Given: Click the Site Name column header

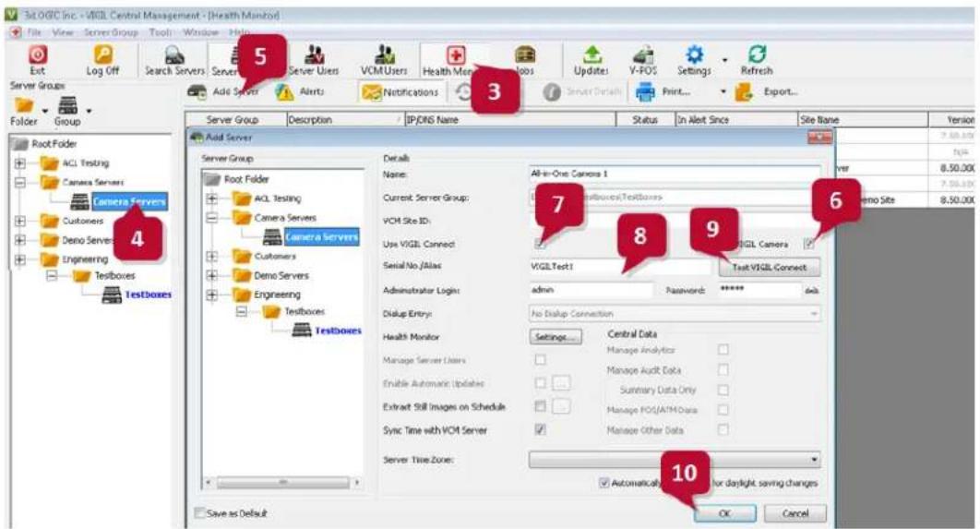Looking at the screenshot, I should click(863, 119).
